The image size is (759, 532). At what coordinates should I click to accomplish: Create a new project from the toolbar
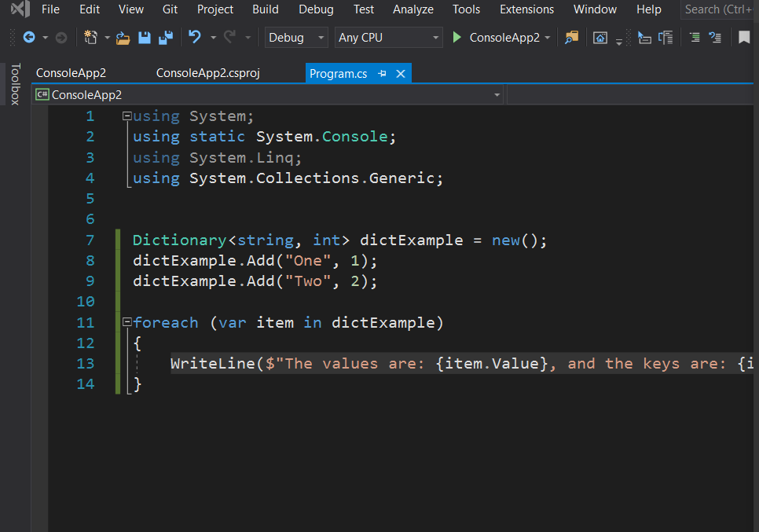coord(89,37)
